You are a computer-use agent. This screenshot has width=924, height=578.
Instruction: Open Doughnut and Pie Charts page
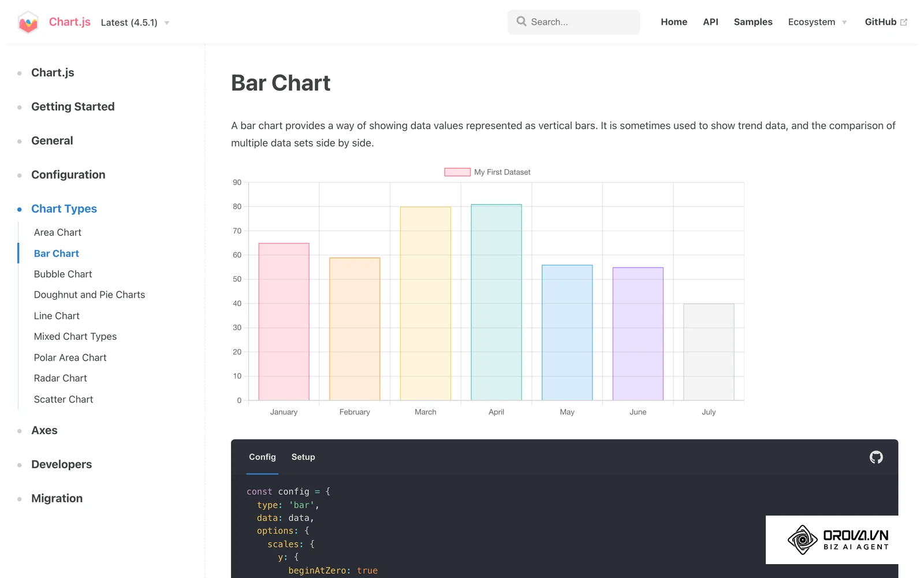90,295
